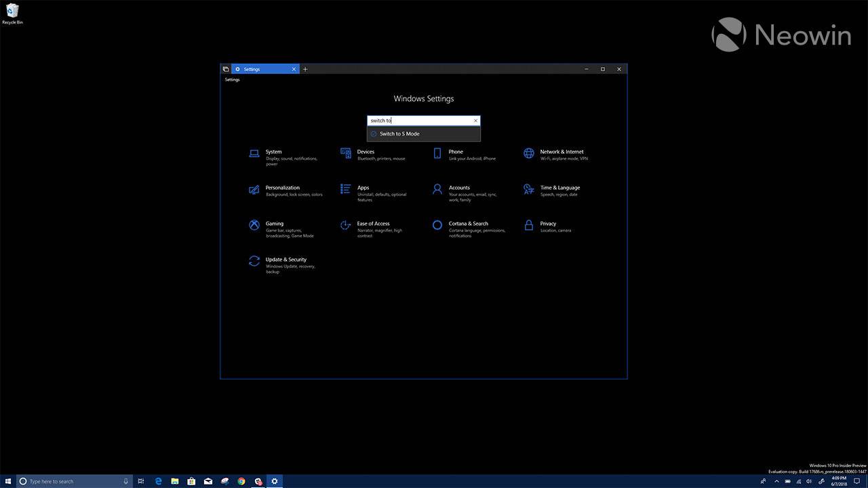This screenshot has height=488, width=868.
Task: Launch Google Chrome from the taskbar
Action: point(241,481)
